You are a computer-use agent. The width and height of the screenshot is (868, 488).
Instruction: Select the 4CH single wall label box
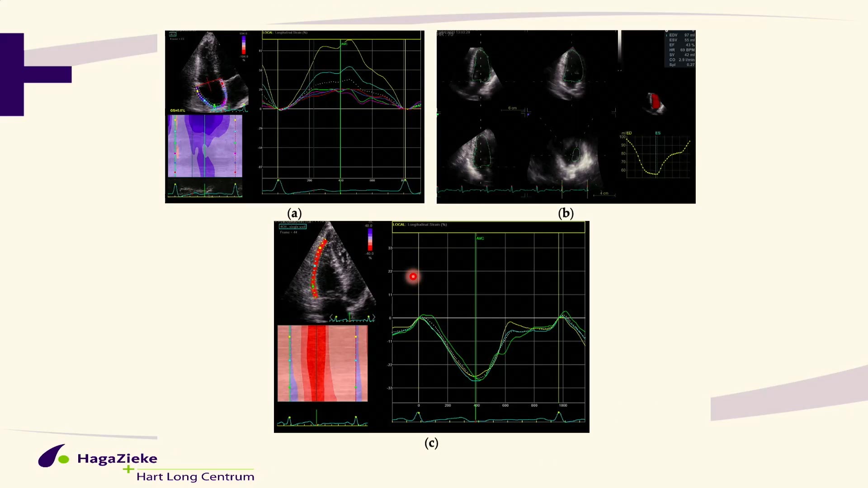293,226
